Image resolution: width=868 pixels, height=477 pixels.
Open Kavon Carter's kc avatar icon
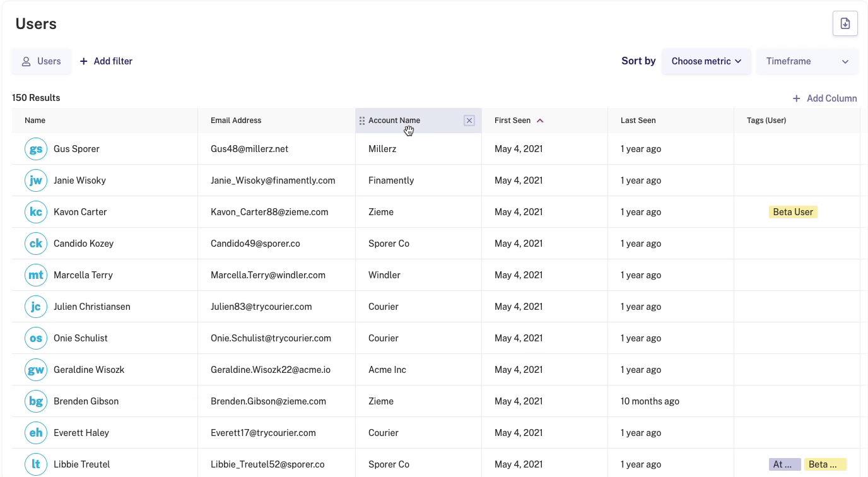(x=36, y=212)
